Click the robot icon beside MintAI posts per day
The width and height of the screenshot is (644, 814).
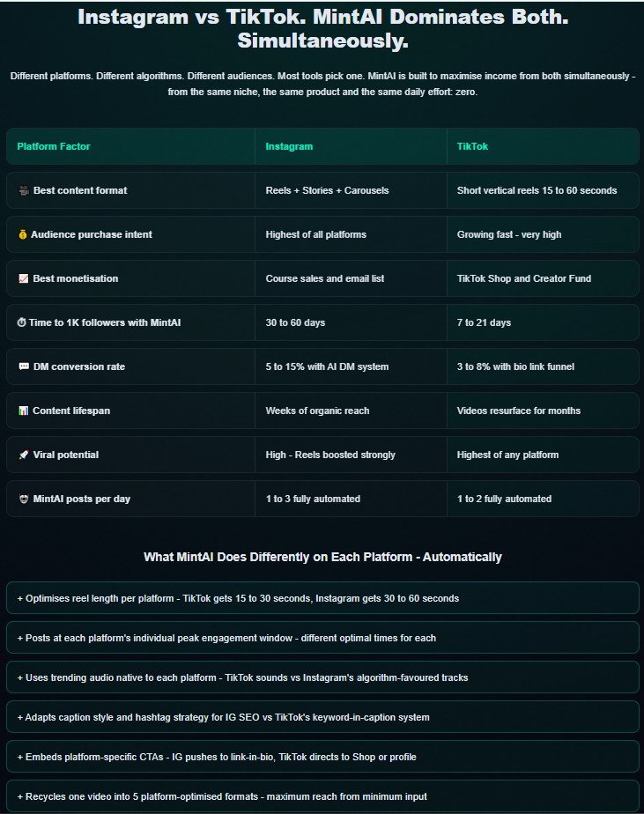coord(23,499)
